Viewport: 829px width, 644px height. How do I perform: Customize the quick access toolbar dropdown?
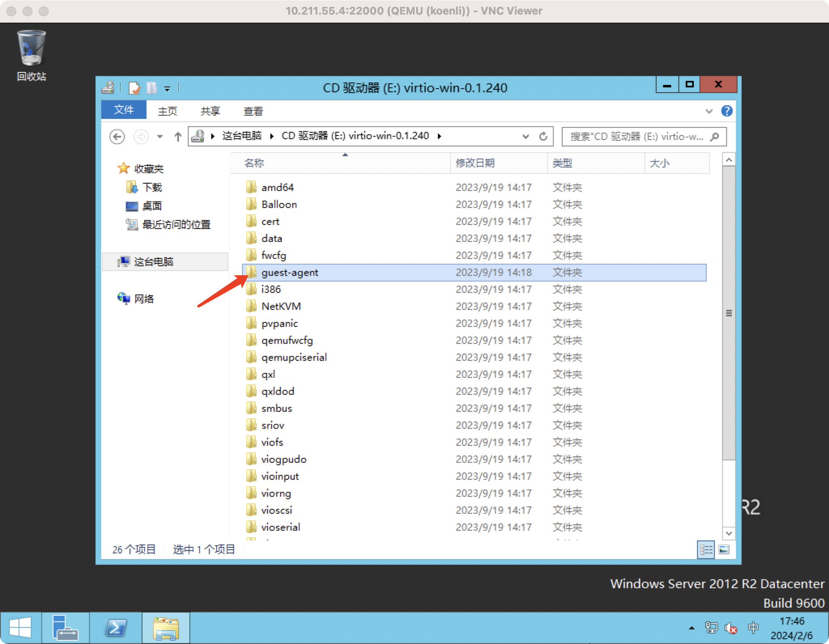(x=167, y=89)
